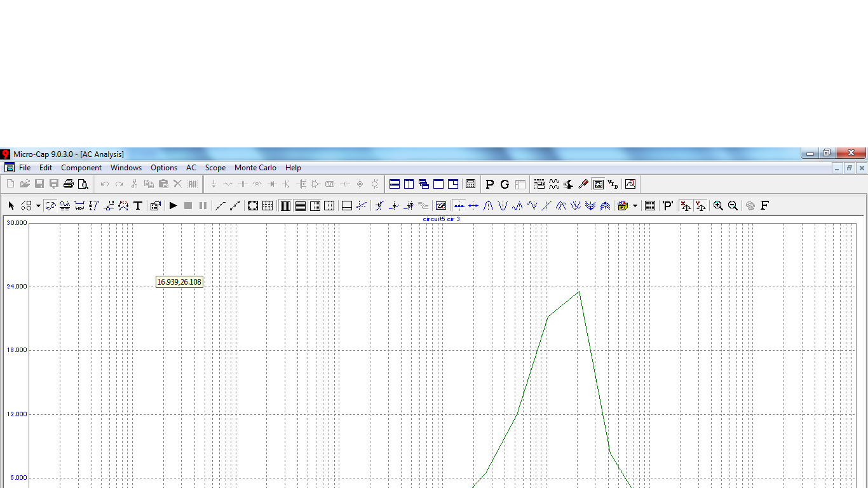Click the 24.000 y-axis label
The height and width of the screenshot is (488, 868).
[17, 287]
